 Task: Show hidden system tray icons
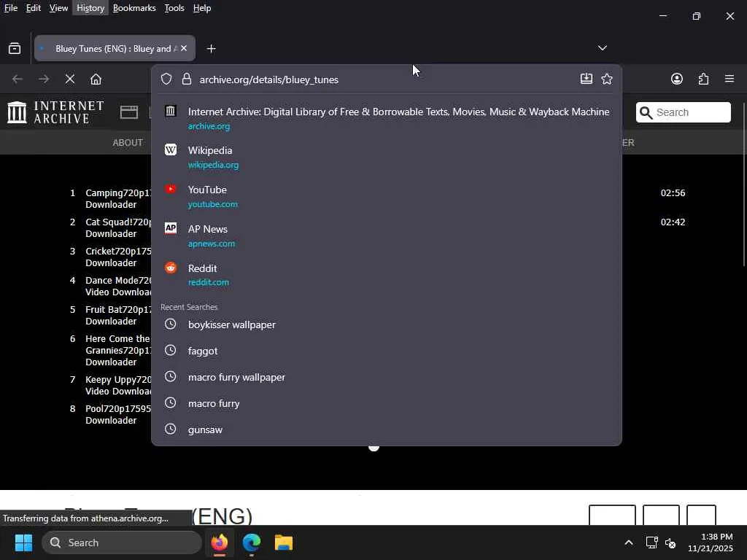coord(629,542)
